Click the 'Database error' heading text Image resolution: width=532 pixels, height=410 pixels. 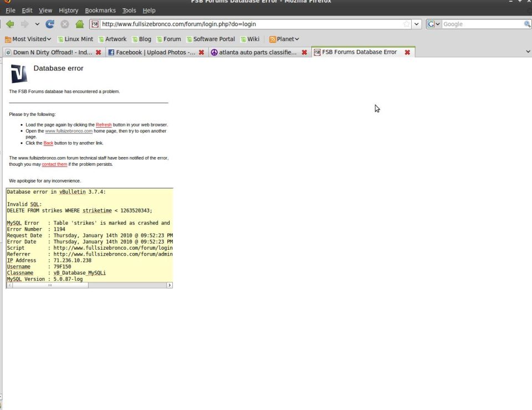pyautogui.click(x=58, y=68)
